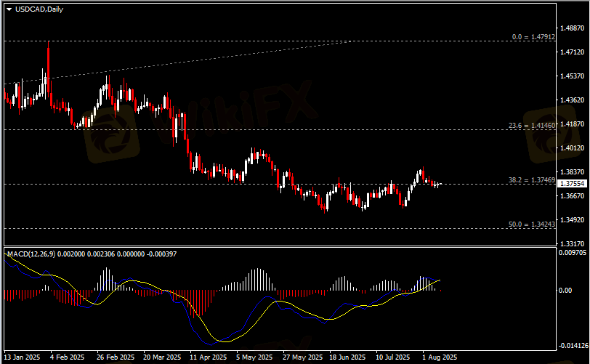Click the 5 May 2025 date marker

click(254, 357)
